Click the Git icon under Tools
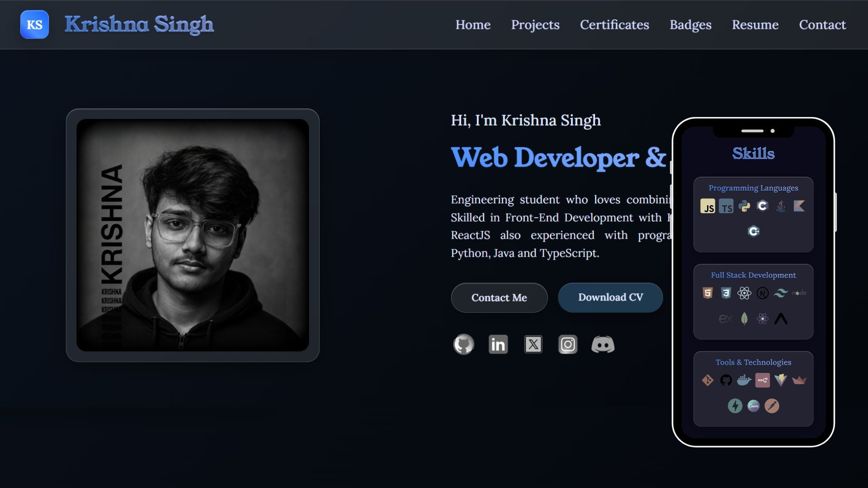 [x=708, y=380]
